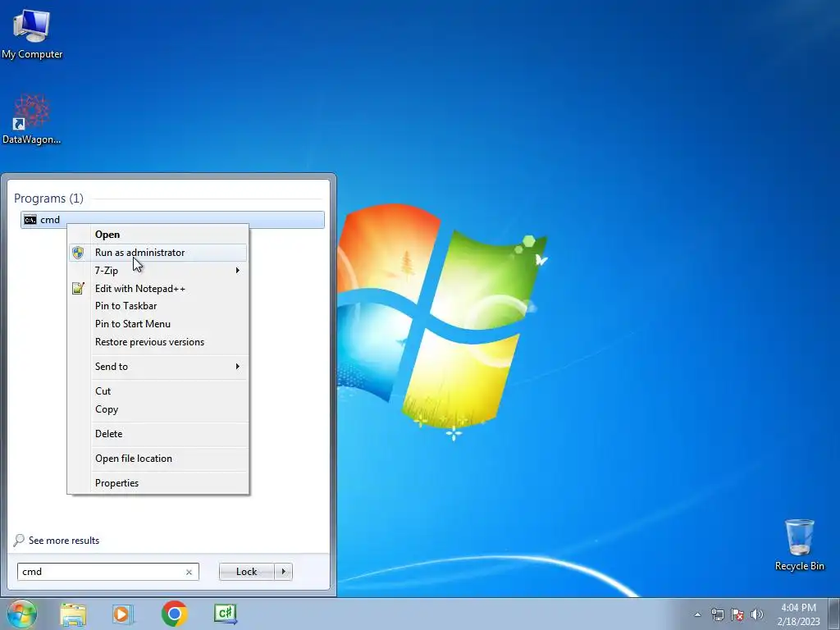The width and height of the screenshot is (840, 630).
Task: Click the UAC shield icon beside Run as administrator
Action: [78, 253]
